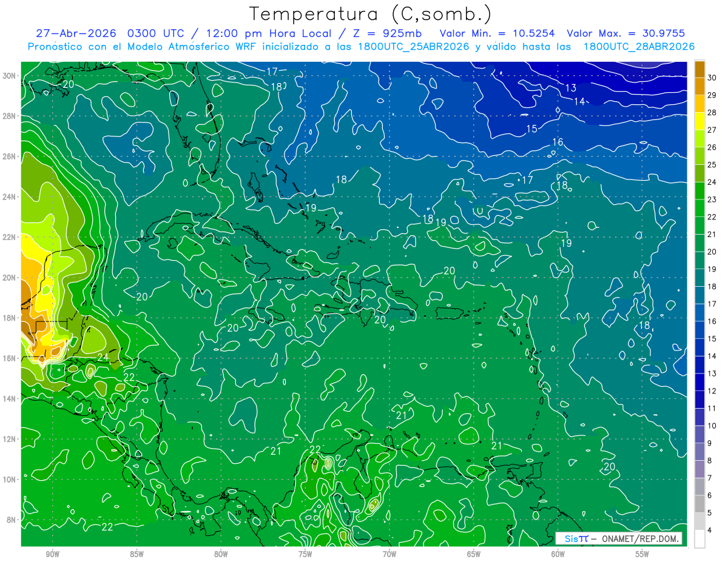Screen dimensions: 728x562
Task: Click the Valor Min. = 10.5254 text
Action: (498, 33)
